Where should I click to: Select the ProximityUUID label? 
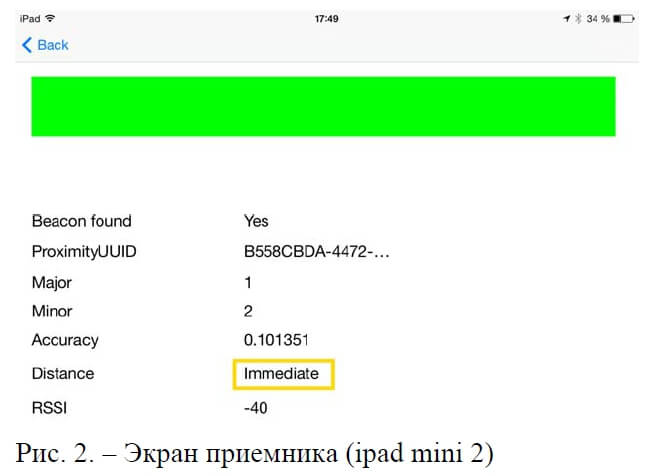[84, 252]
